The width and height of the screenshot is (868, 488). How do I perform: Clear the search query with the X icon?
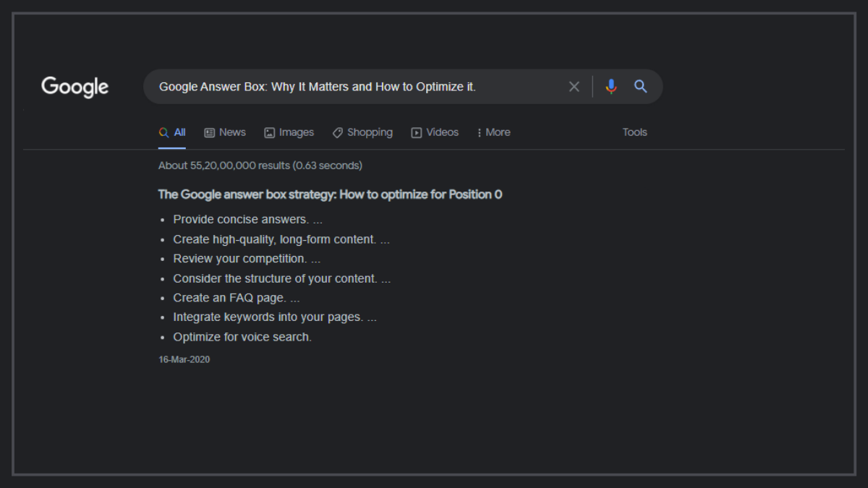[x=574, y=87]
